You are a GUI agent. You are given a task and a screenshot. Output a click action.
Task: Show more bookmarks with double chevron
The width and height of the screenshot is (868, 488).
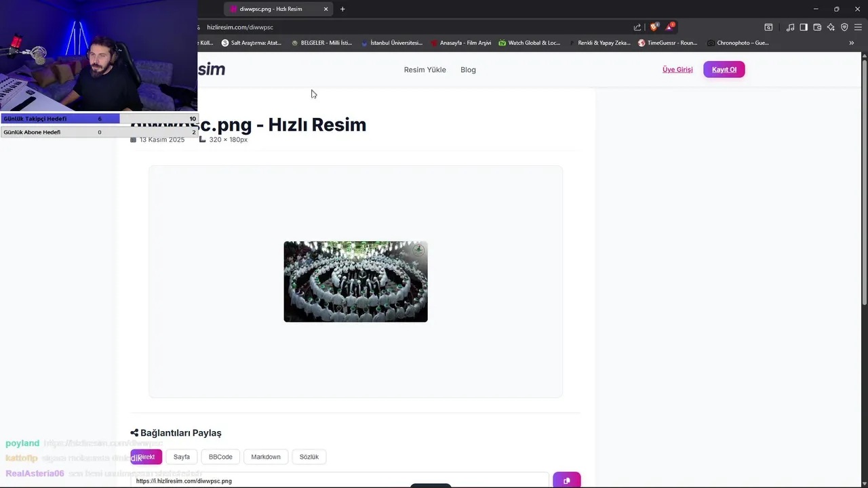852,43
